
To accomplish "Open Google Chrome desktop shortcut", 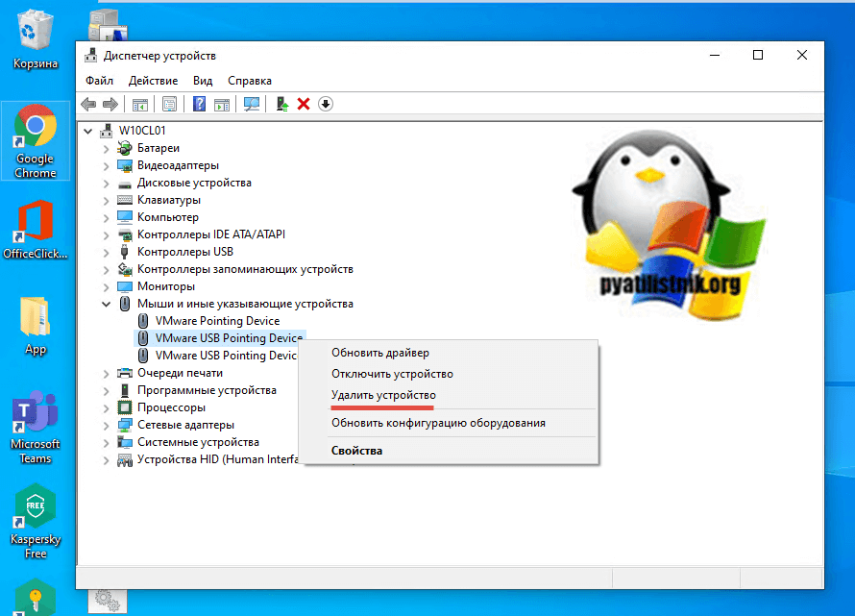I will pyautogui.click(x=36, y=140).
